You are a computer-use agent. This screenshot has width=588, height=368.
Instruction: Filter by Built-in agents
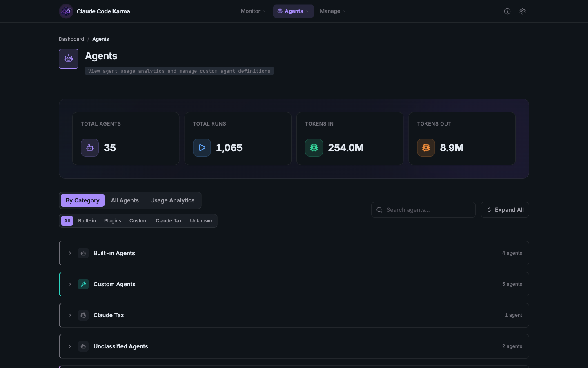point(87,221)
